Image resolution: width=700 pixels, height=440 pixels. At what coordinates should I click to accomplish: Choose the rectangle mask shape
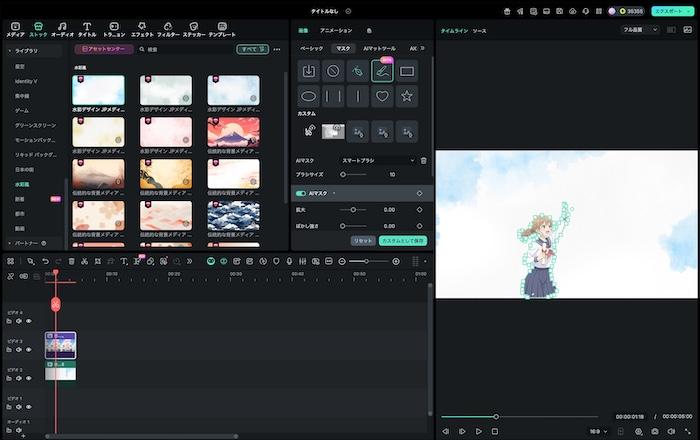[407, 71]
